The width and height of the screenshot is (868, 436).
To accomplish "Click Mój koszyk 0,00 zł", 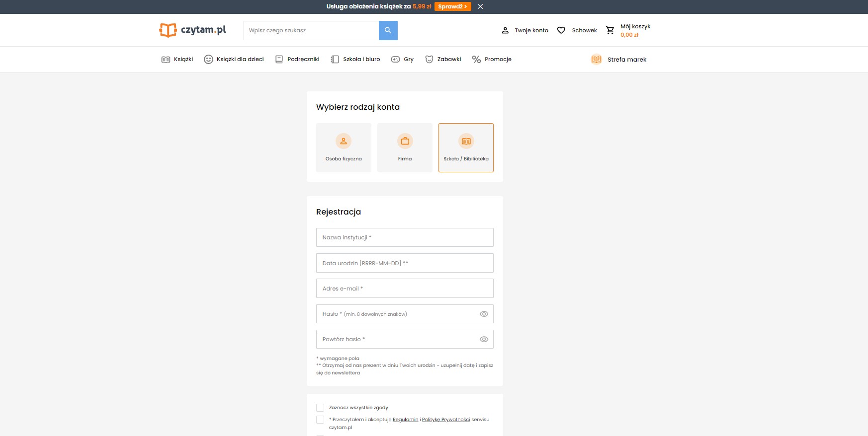I will tap(635, 30).
